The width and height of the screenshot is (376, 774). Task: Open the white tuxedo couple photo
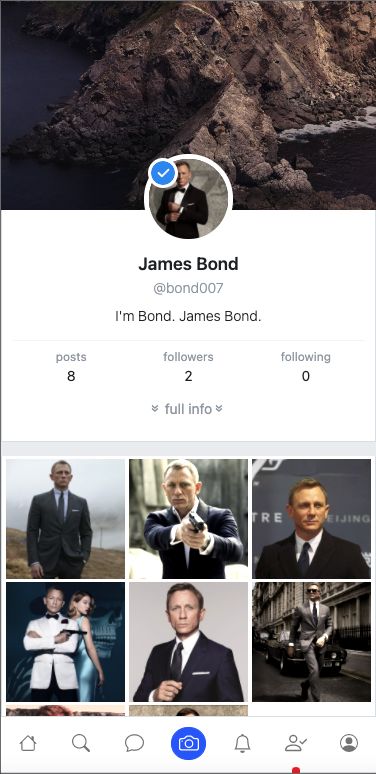[x=66, y=642]
